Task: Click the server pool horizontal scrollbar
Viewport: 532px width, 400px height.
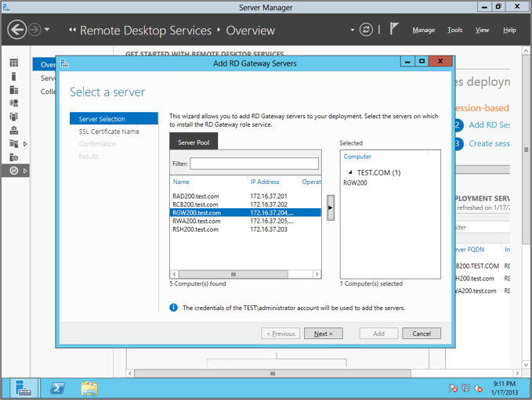Action: coord(244,274)
